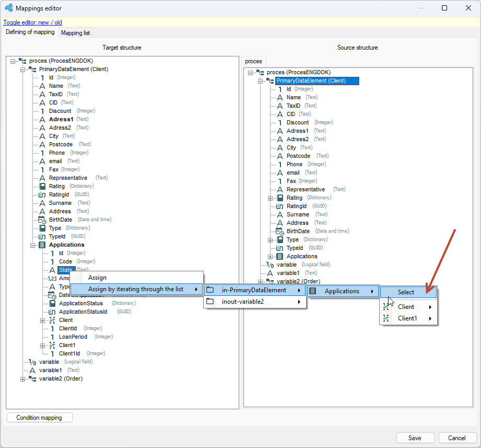Click the relation icon next to Client1 in the submenu
The height and width of the screenshot is (448, 481).
click(386, 318)
